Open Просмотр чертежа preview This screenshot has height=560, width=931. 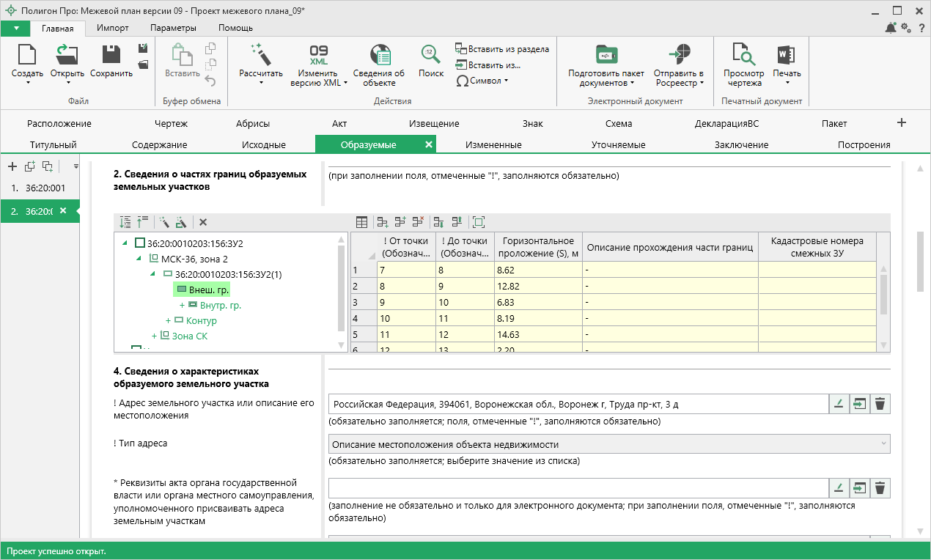[x=743, y=54]
